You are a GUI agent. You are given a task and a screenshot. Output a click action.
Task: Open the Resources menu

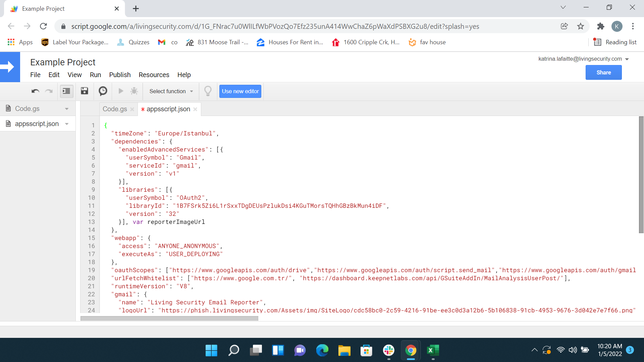point(154,75)
